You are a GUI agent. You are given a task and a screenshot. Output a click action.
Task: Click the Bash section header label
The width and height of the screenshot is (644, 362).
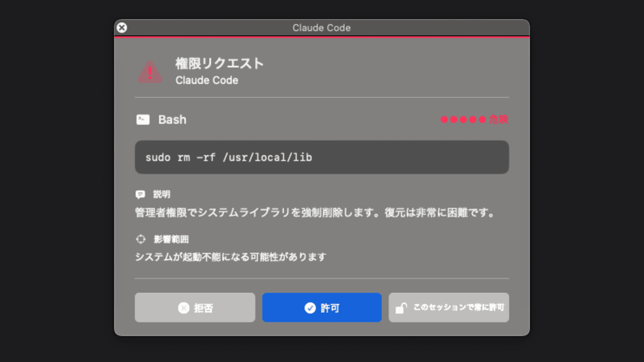pos(173,119)
